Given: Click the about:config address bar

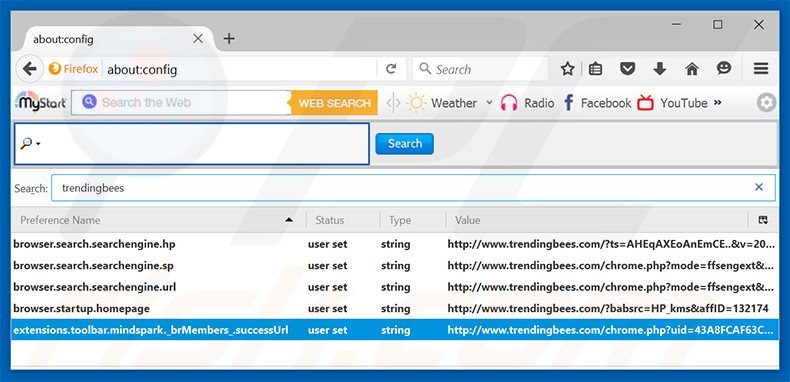Looking at the screenshot, I should [x=239, y=69].
